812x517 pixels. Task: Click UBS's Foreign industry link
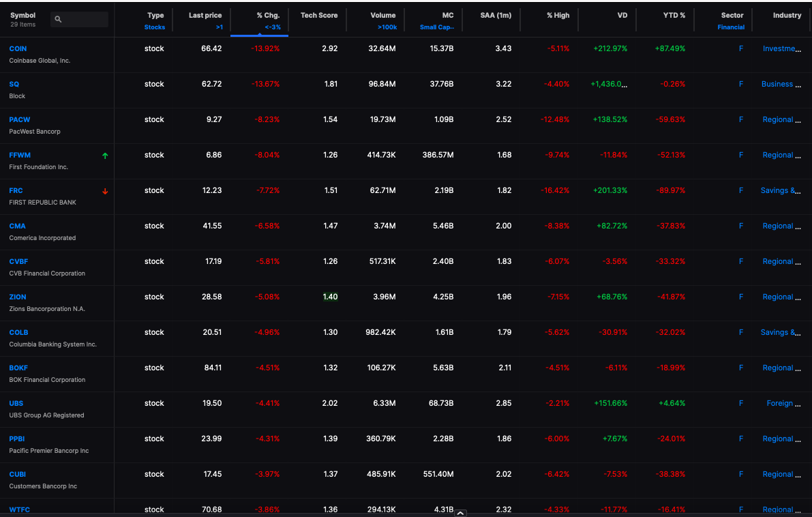(784, 404)
